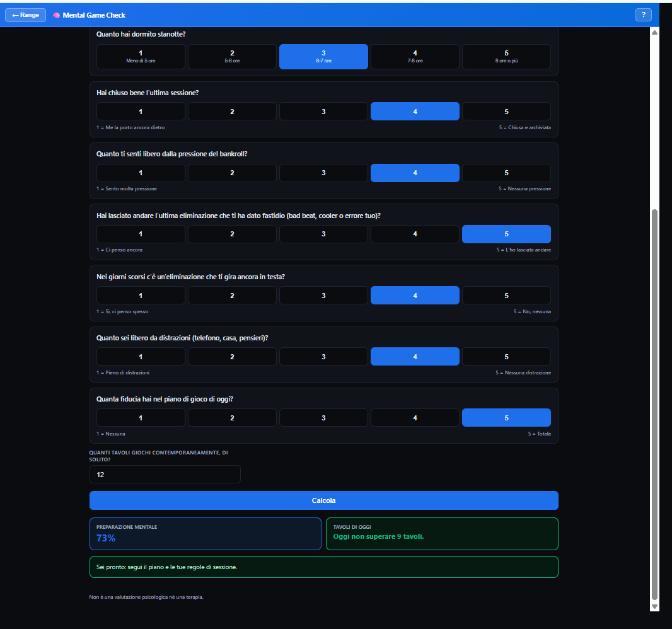The image size is (672, 629).
Task: Pick sleep option 4 '7-8 ore'
Action: pos(415,57)
